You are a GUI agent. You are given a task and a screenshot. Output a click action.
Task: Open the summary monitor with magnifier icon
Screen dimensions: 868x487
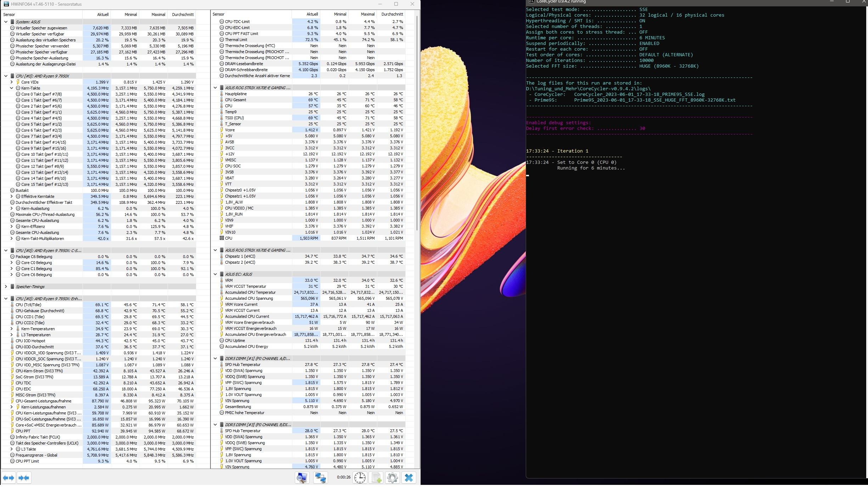click(302, 478)
